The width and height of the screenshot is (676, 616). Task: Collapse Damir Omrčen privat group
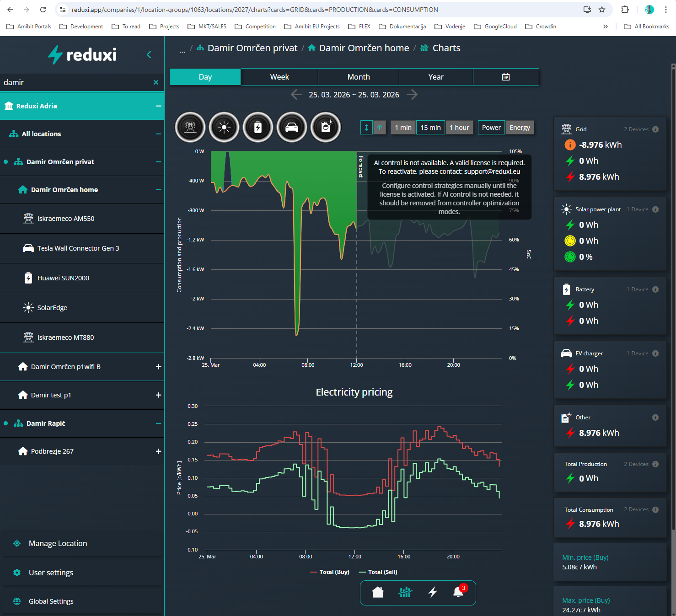tap(158, 162)
